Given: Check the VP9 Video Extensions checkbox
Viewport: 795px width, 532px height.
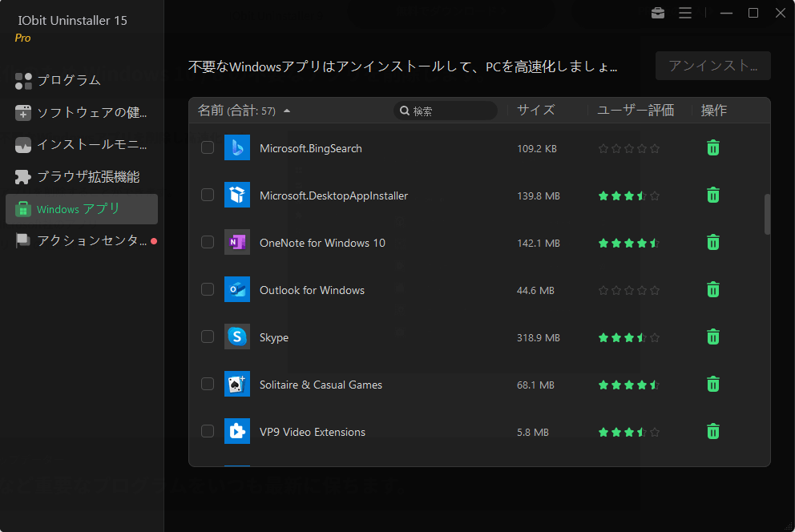Looking at the screenshot, I should tap(208, 431).
